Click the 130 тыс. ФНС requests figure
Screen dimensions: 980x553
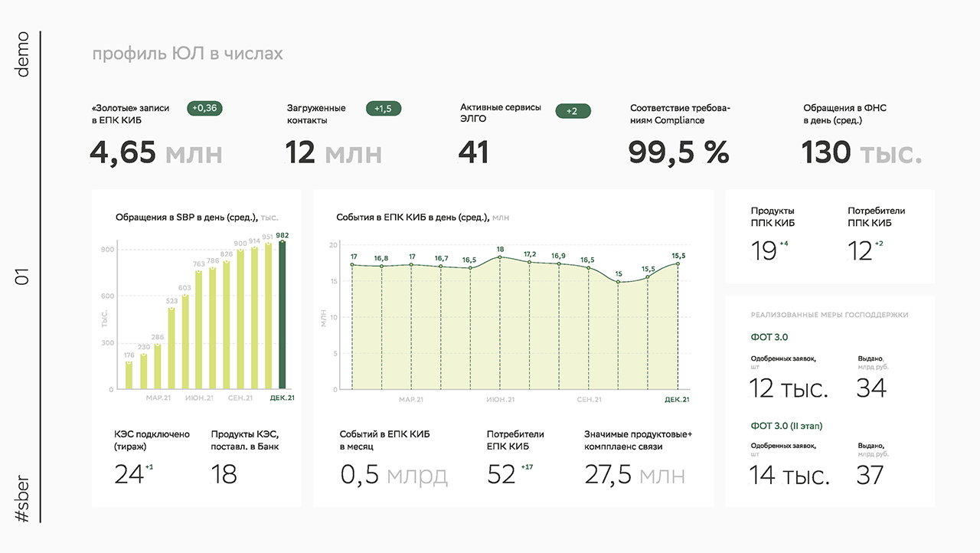pos(862,152)
